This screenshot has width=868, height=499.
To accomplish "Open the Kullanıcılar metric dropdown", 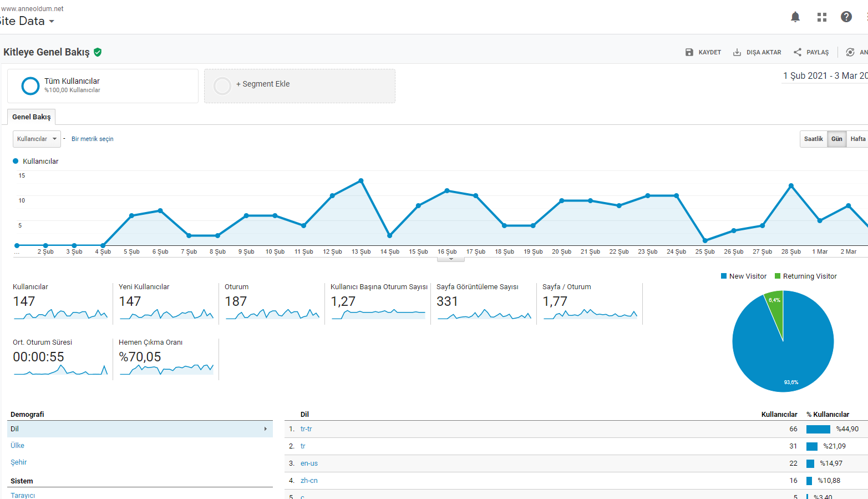I will click(x=37, y=139).
